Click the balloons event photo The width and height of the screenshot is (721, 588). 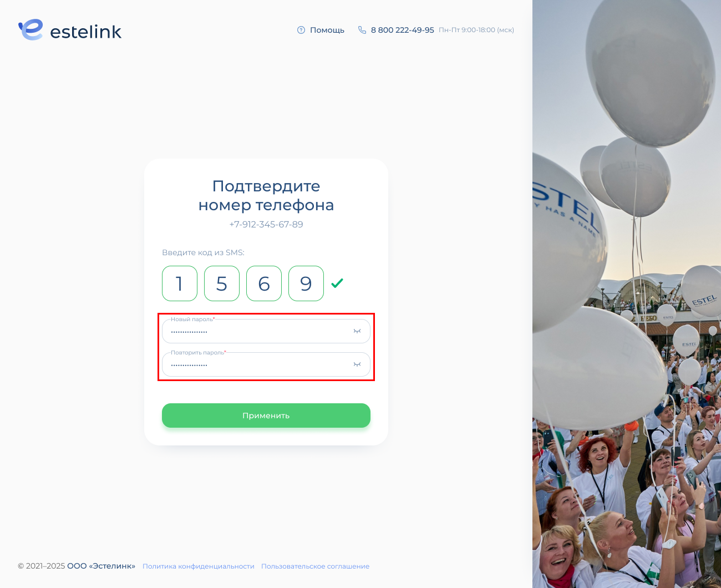627,294
